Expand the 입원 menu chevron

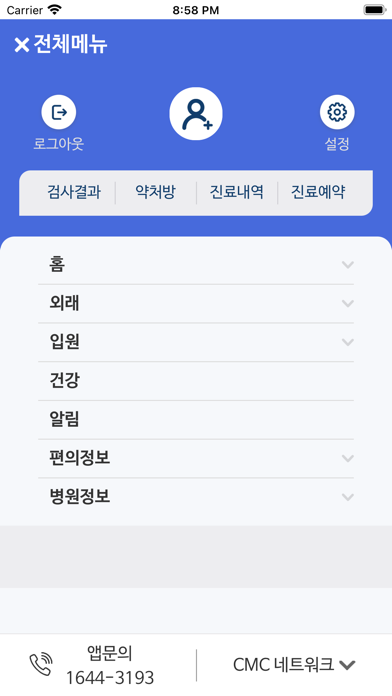tap(348, 342)
